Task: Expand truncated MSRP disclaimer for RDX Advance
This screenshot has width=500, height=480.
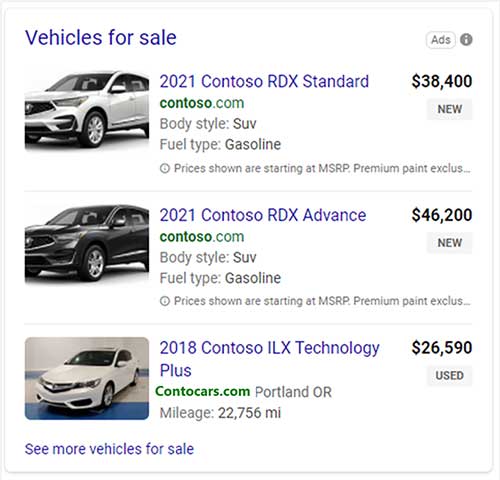Action: pyautogui.click(x=322, y=301)
